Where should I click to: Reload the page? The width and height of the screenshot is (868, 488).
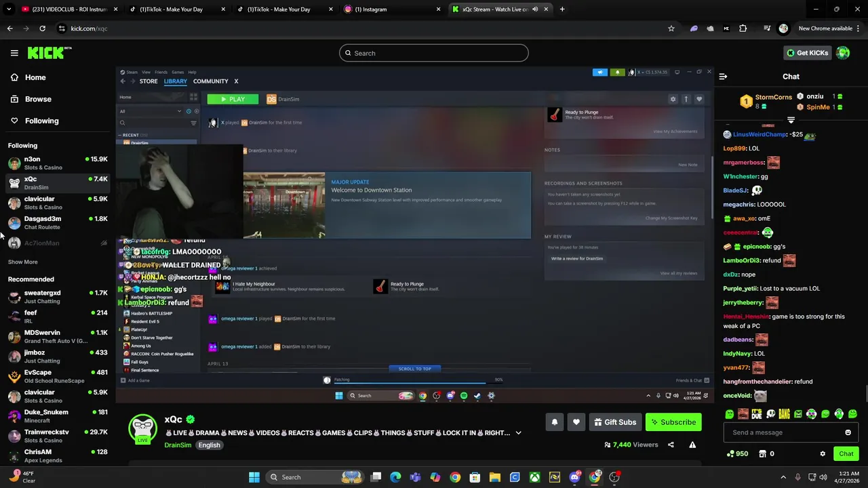[x=42, y=28]
